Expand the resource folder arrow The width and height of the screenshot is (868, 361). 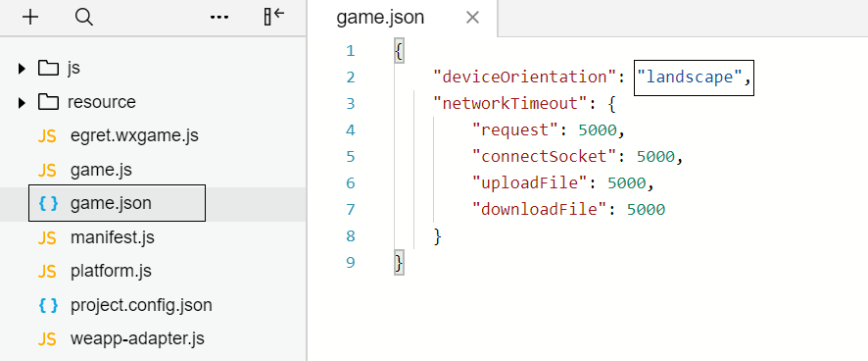tap(22, 103)
